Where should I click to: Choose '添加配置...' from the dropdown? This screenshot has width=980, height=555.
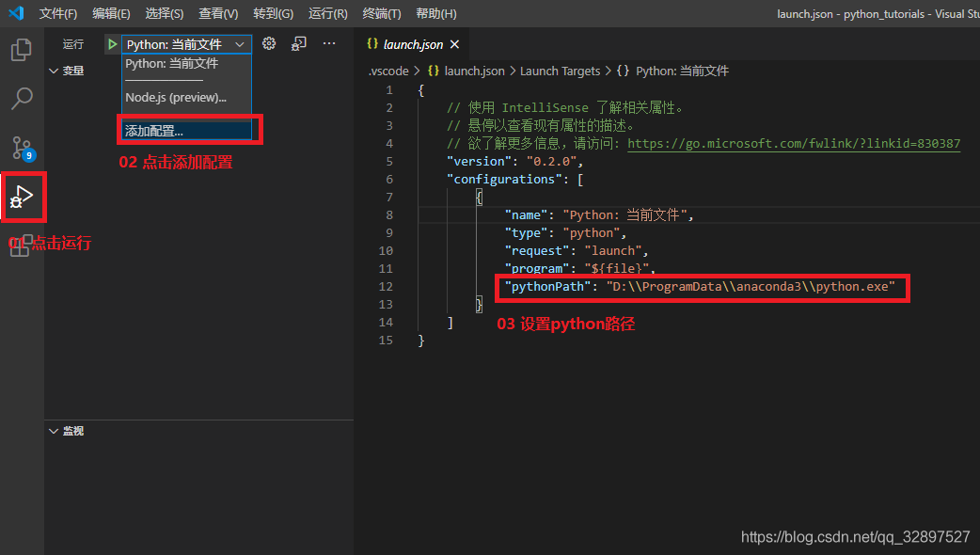pyautogui.click(x=186, y=131)
